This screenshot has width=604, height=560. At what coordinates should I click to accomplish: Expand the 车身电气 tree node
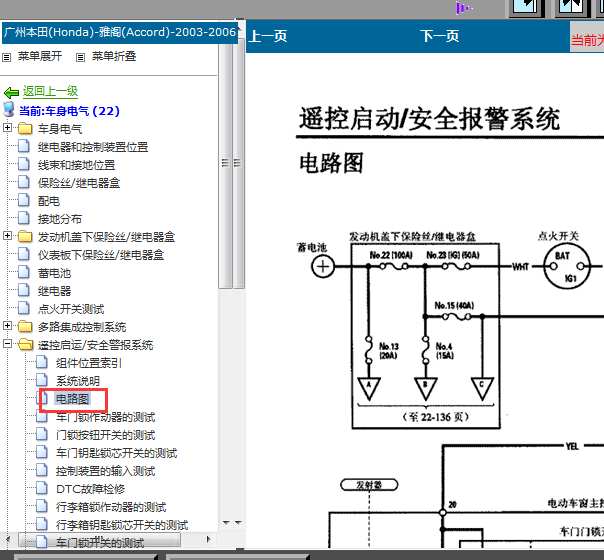(7, 127)
